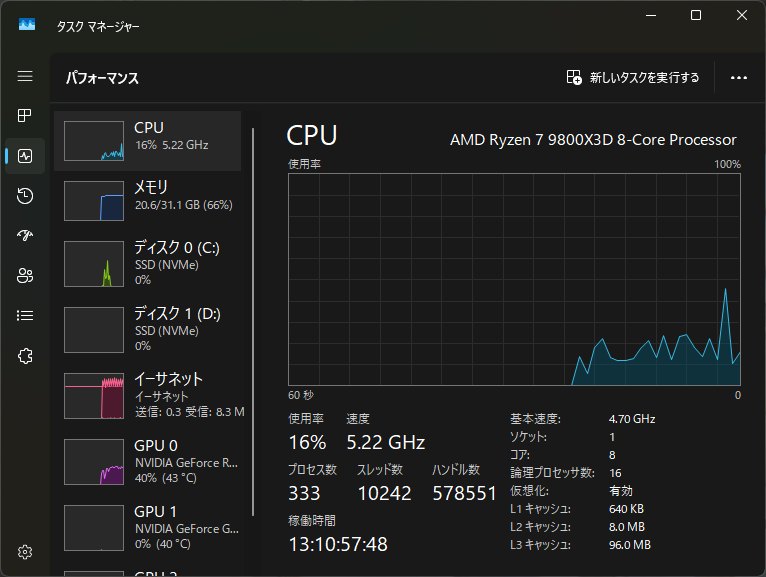The image size is (766, 577).
Task: Click the 仮想化 value 有効
Action: tap(621, 491)
